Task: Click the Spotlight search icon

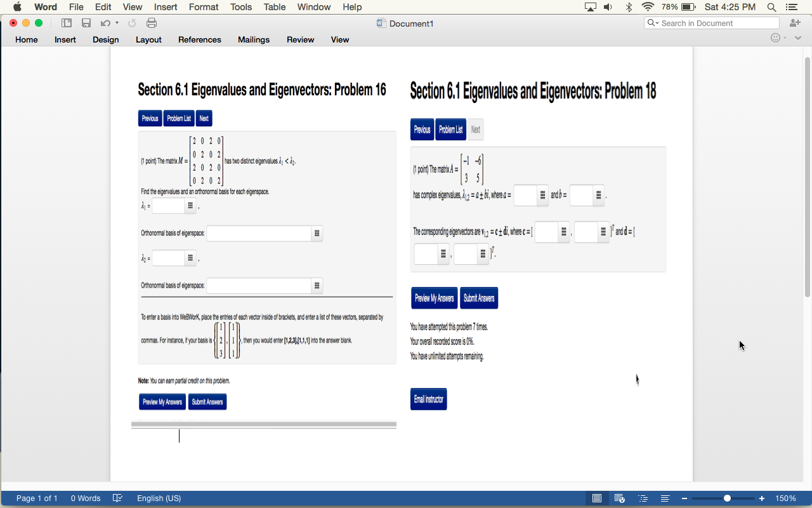Action: [771, 7]
